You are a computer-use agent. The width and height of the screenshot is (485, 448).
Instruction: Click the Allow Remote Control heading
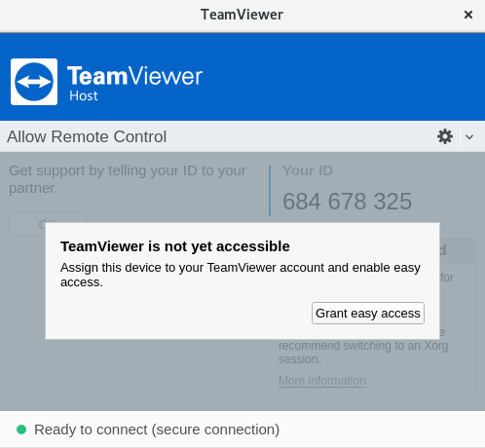pos(87,136)
